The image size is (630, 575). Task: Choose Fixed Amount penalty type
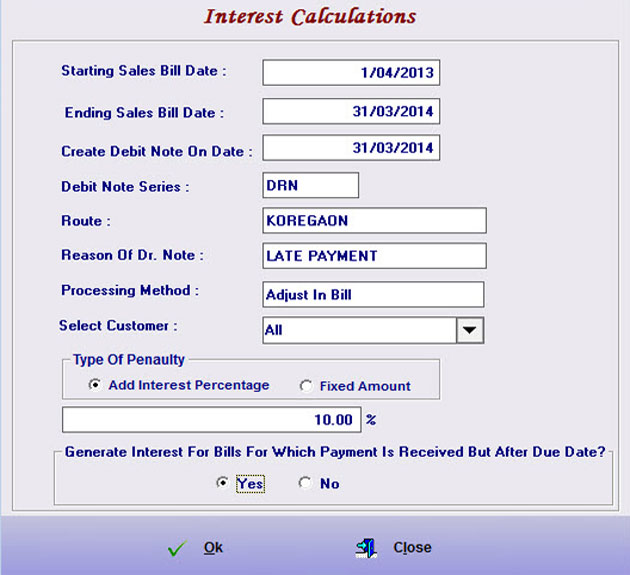306,386
